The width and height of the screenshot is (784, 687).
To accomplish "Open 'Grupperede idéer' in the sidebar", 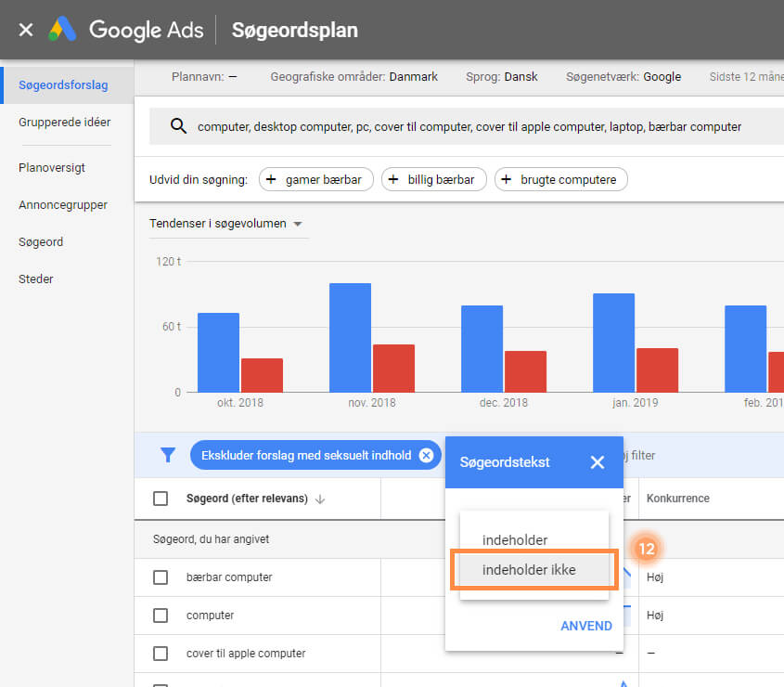I will [x=65, y=123].
